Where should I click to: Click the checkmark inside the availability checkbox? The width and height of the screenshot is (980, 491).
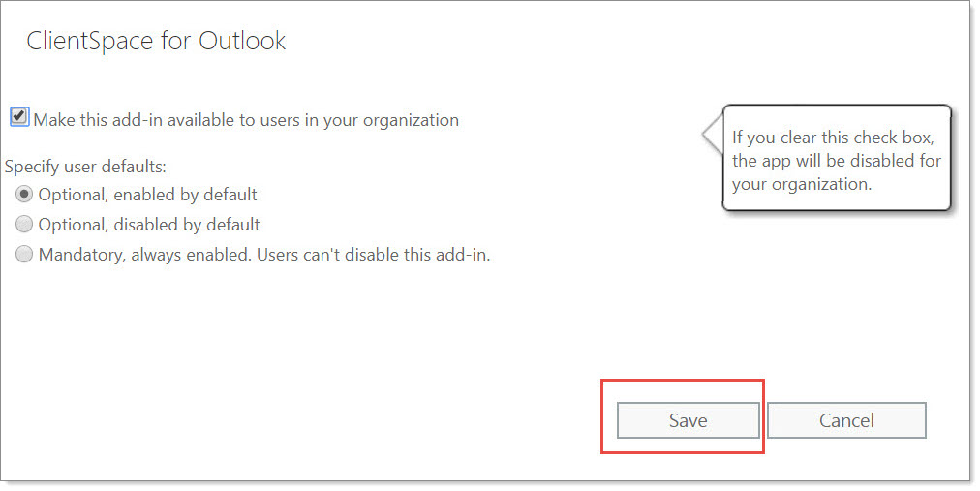coord(19,115)
